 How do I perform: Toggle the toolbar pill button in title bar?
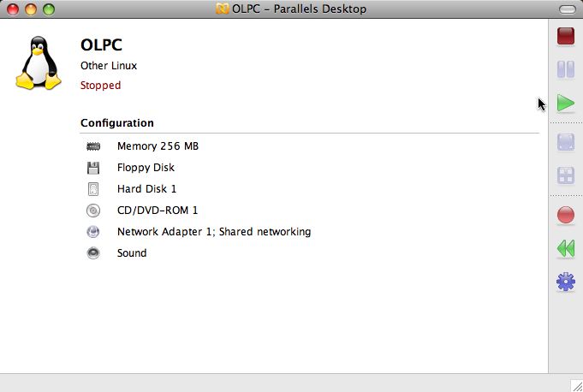click(x=568, y=9)
